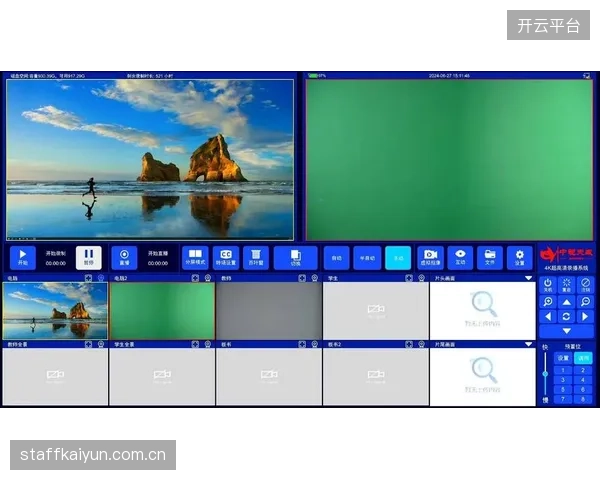Select the 板书 empty source panel
The width and height of the screenshot is (600, 480).
click(269, 377)
